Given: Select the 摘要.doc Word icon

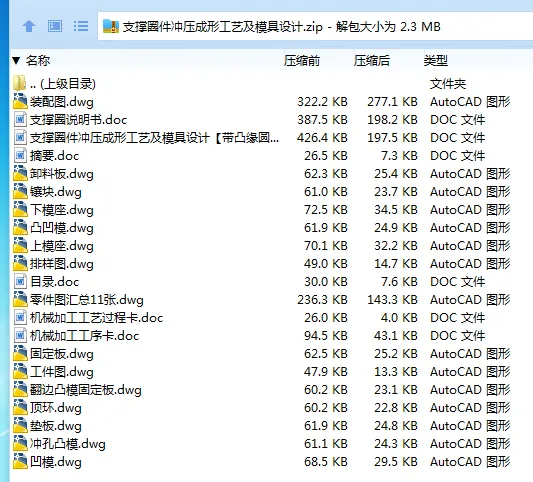Looking at the screenshot, I should click(20, 155).
